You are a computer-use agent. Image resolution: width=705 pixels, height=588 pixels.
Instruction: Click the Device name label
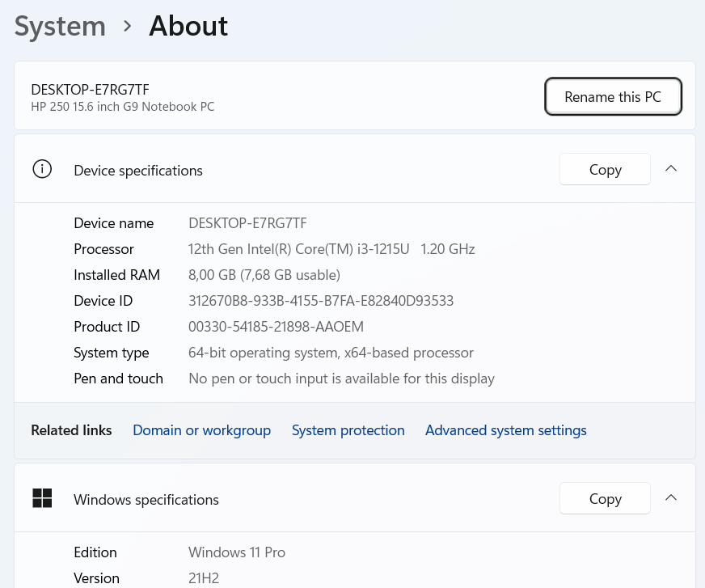pyautogui.click(x=114, y=223)
